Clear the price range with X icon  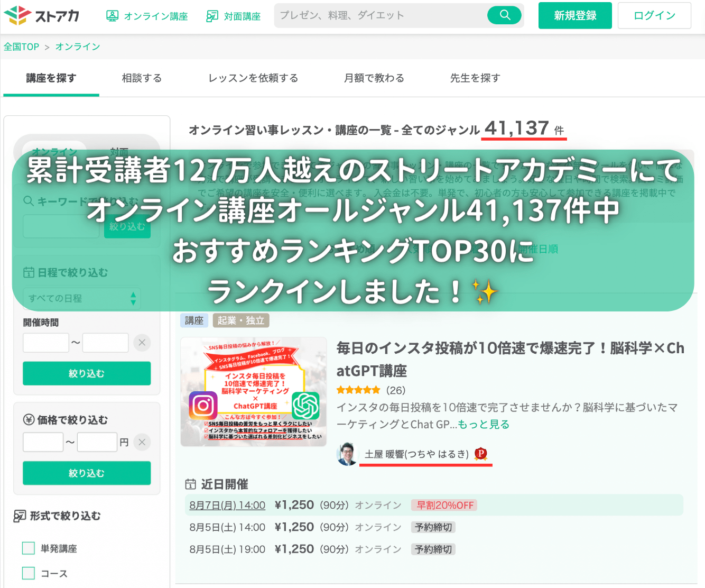click(x=142, y=442)
